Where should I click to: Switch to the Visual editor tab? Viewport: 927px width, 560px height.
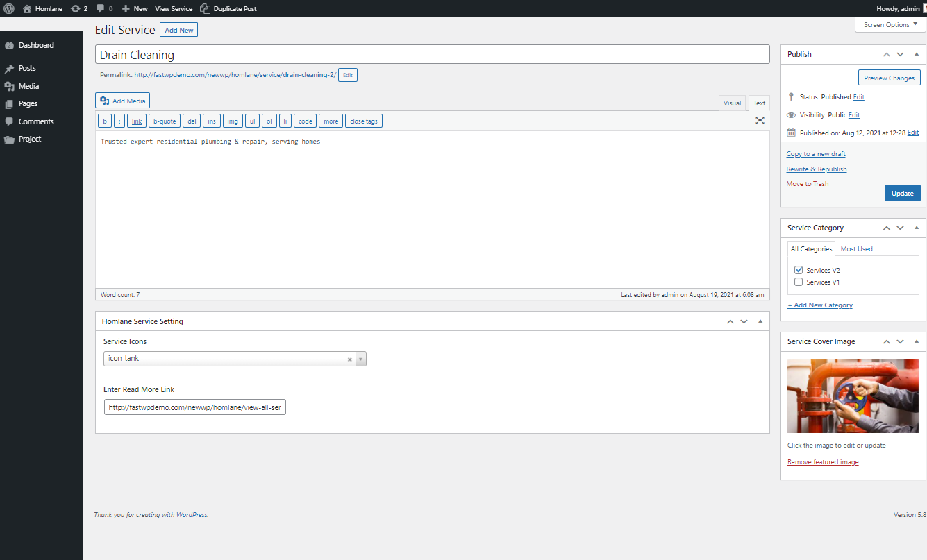click(x=732, y=103)
